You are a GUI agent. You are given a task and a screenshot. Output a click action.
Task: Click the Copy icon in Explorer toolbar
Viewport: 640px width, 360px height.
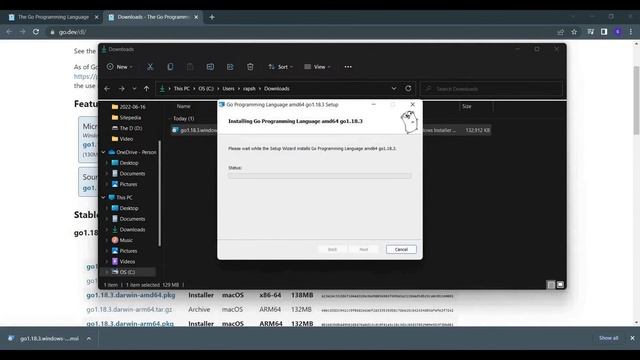pos(170,67)
